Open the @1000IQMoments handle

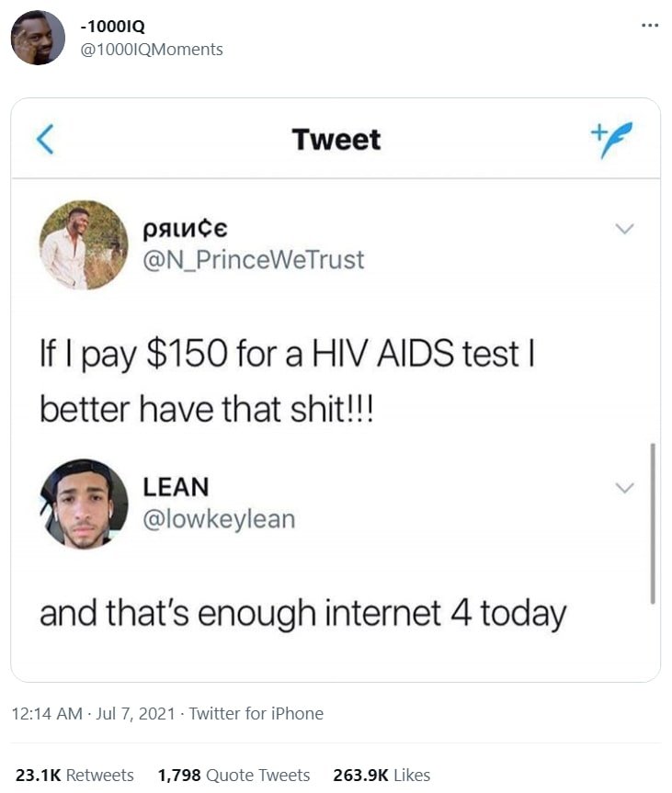coord(152,50)
